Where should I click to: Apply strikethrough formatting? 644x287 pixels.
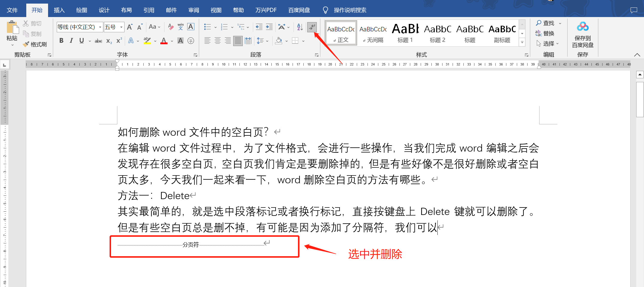point(98,41)
